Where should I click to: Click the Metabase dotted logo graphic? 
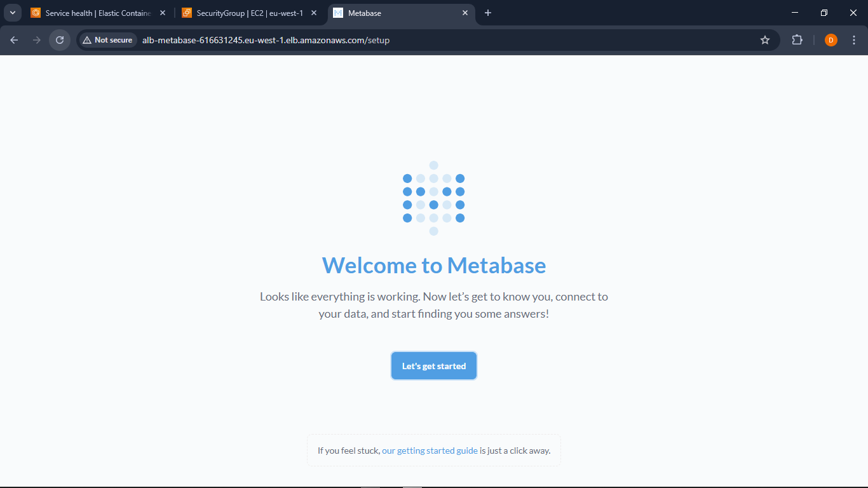[434, 198]
